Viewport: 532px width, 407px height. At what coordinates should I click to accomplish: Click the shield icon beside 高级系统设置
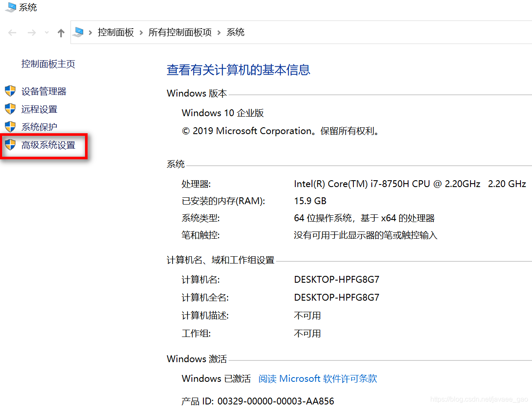point(10,145)
